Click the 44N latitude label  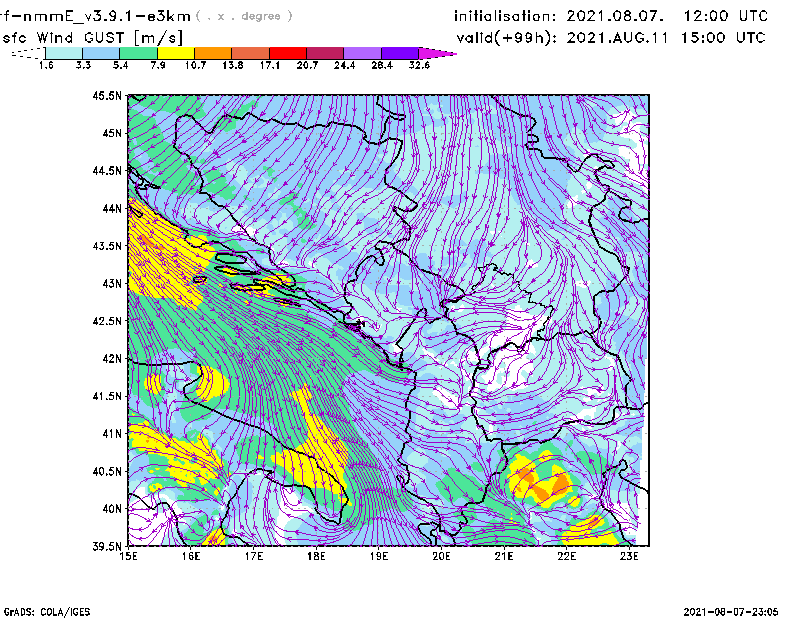coord(112,208)
